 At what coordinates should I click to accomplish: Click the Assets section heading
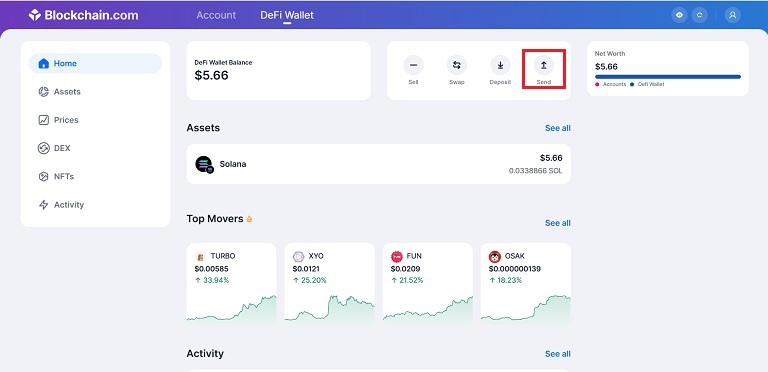tap(203, 128)
